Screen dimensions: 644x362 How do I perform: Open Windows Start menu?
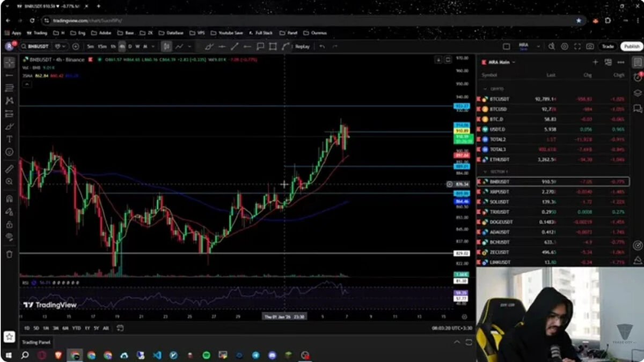pos(9,355)
